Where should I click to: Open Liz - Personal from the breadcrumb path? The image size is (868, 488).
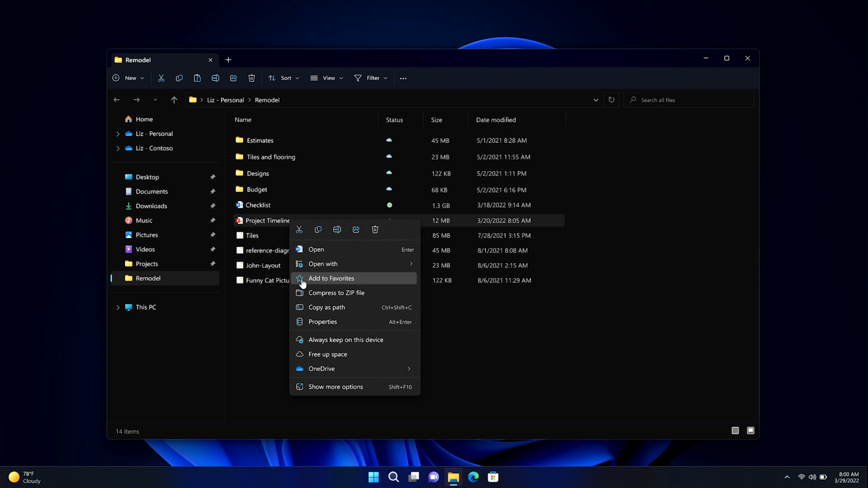click(x=225, y=100)
